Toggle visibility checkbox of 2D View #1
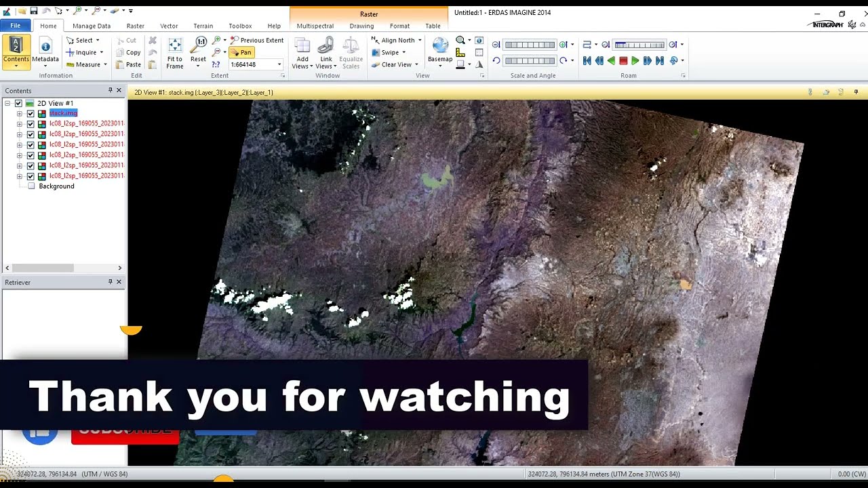 point(18,103)
